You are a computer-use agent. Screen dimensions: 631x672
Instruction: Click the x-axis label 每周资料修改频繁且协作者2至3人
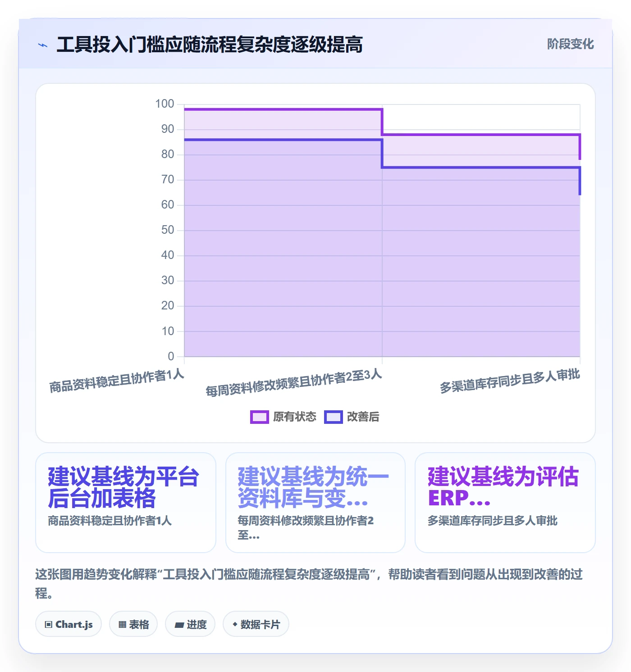294,383
